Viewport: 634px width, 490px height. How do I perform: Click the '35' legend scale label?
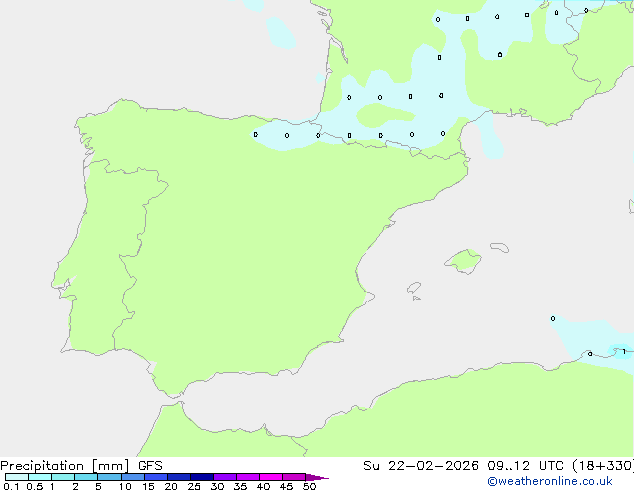coord(240,486)
